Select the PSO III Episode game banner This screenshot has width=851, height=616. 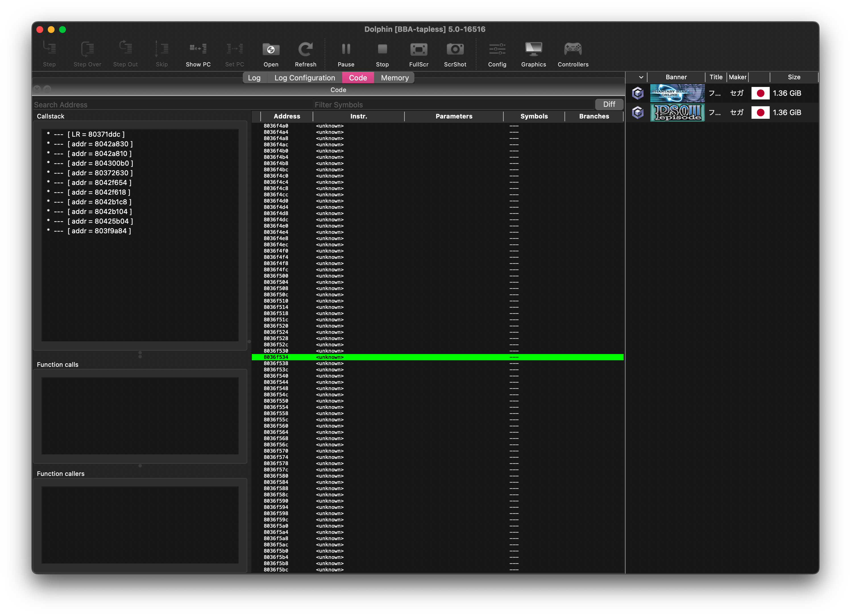point(677,112)
